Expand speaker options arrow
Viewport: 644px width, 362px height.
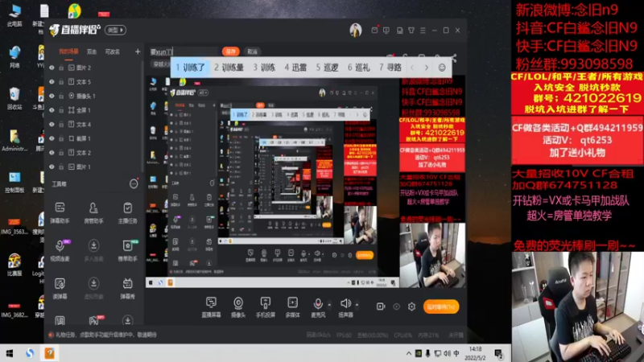357,305
